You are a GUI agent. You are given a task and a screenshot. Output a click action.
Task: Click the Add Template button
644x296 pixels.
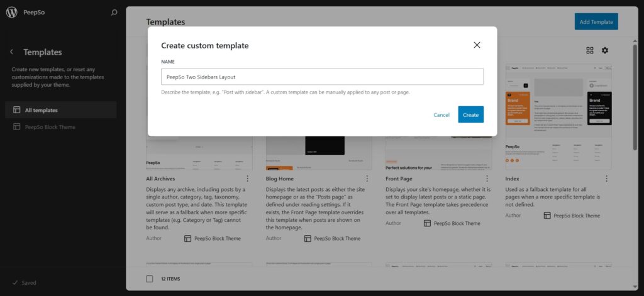point(596,22)
